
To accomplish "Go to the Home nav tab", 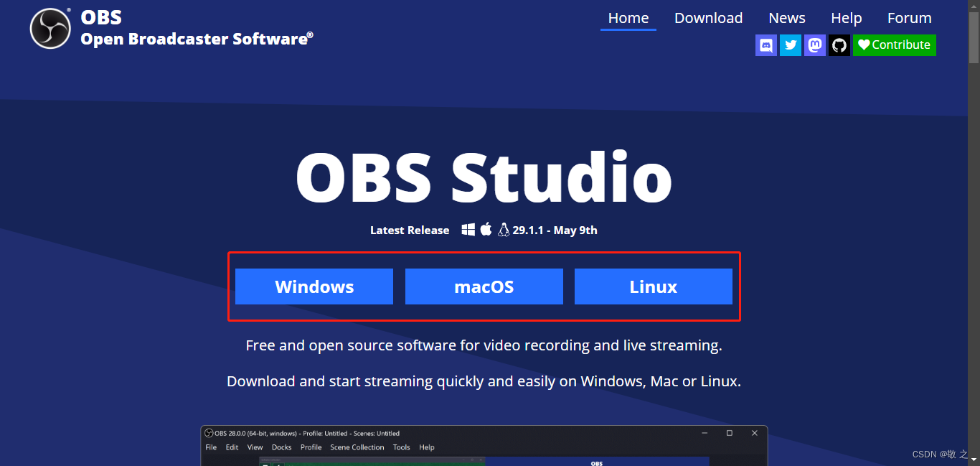I will [628, 18].
